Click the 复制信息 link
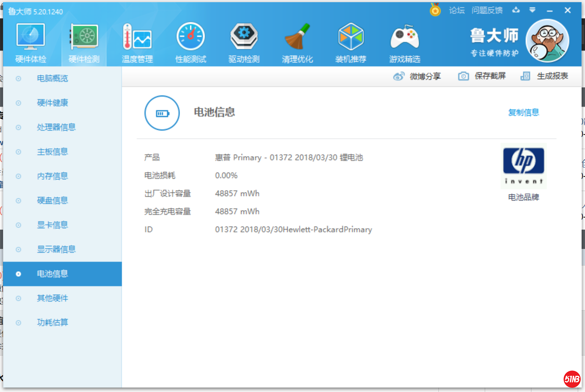The image size is (585, 392). click(x=523, y=113)
